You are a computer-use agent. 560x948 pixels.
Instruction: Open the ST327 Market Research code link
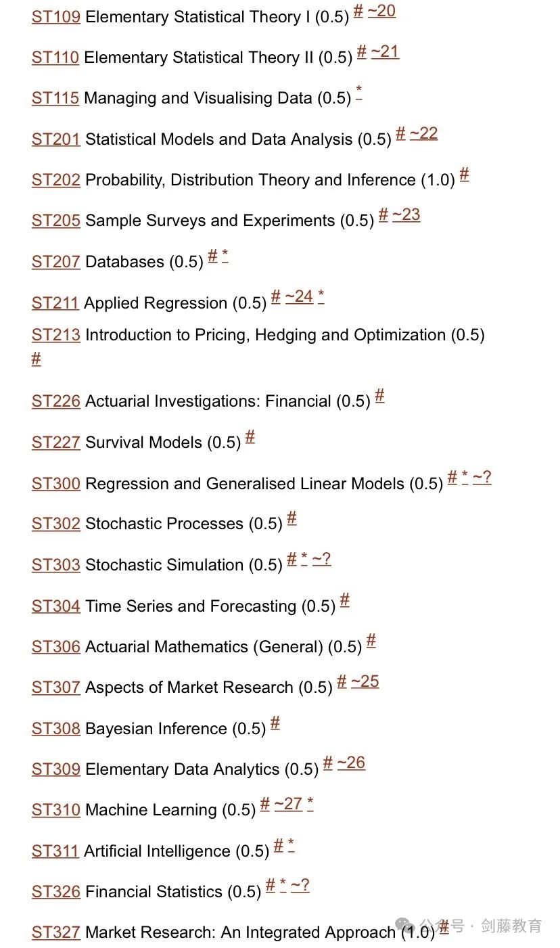pyautogui.click(x=56, y=932)
